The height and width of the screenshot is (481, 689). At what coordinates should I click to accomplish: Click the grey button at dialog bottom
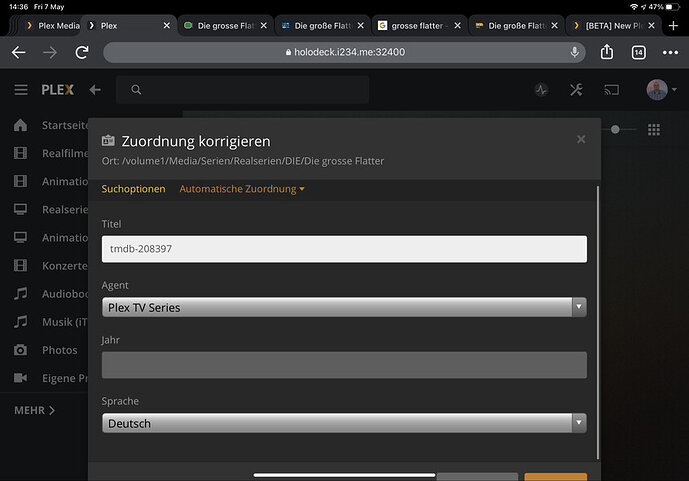pos(477,477)
